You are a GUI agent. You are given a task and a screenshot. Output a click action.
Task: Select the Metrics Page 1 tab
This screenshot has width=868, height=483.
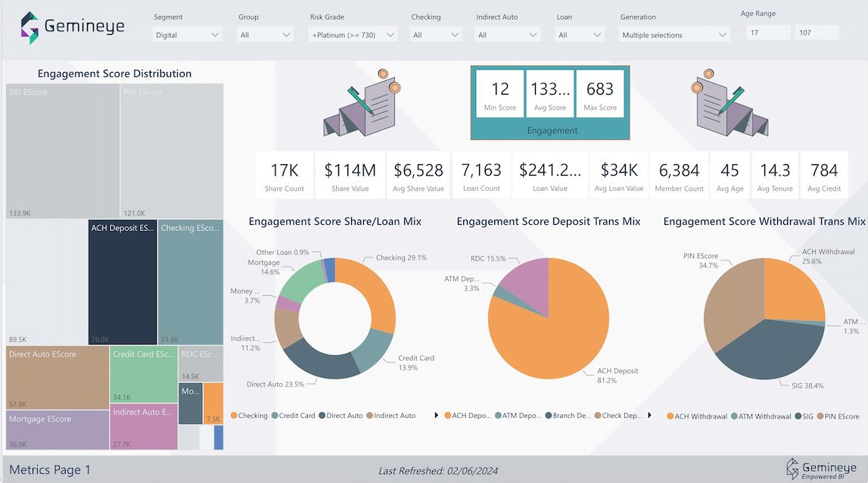[x=48, y=469]
